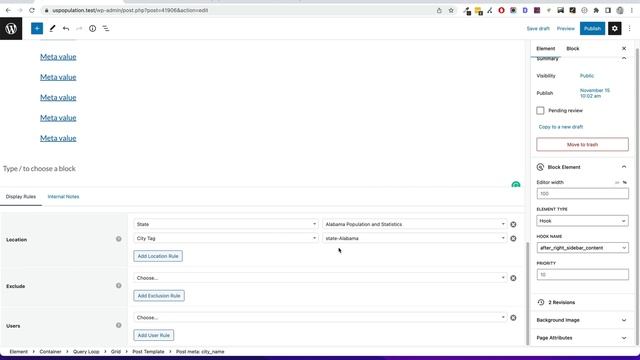Click Query Loop in the breadcrumb

pos(86,351)
